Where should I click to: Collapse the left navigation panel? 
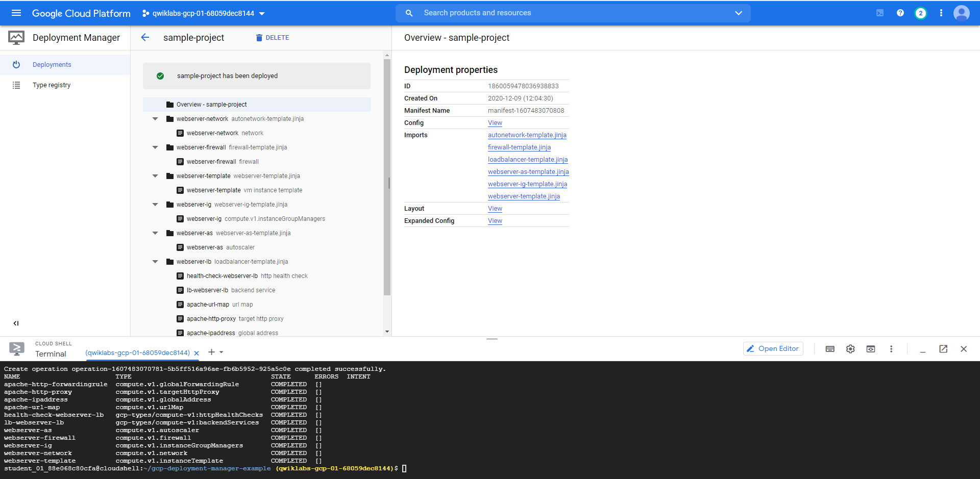tap(16, 323)
